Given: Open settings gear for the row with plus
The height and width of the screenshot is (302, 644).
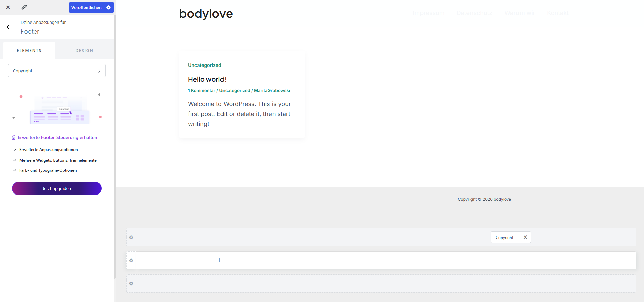Looking at the screenshot, I should pos(131,260).
